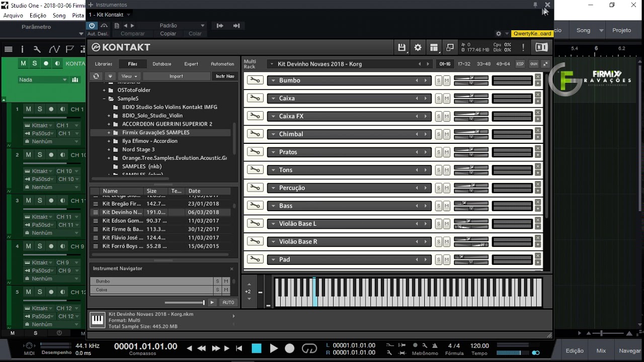Open wrench editor for Bumbo instrument

[255, 80]
